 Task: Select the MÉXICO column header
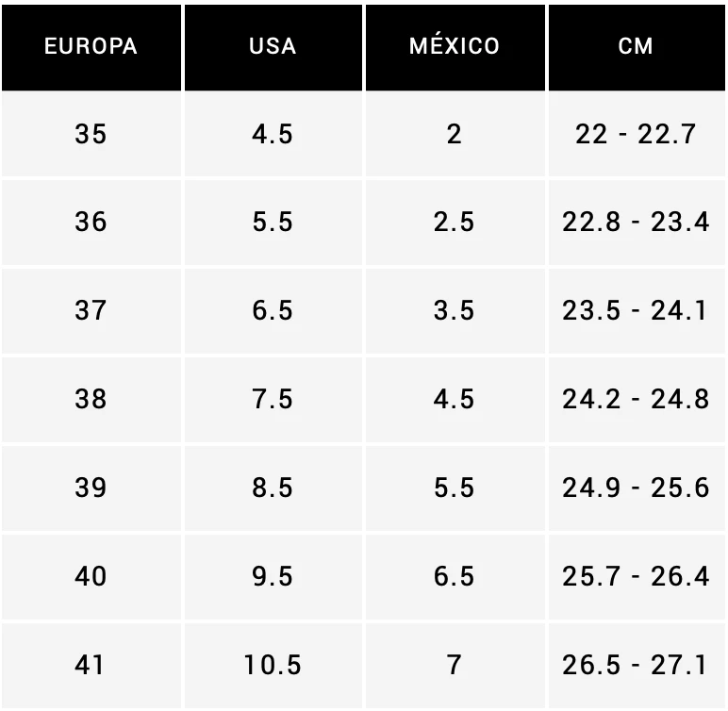tap(455, 47)
